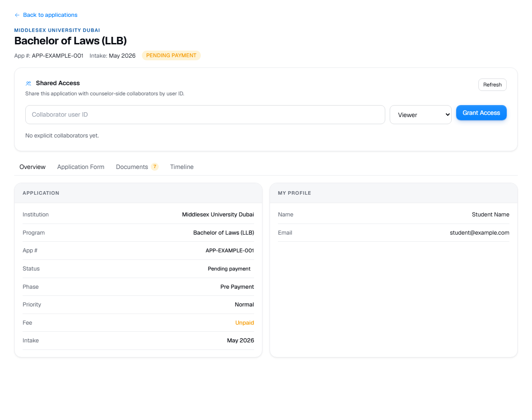The height and width of the screenshot is (420, 532).
Task: Click the Program row label
Action: 34,233
